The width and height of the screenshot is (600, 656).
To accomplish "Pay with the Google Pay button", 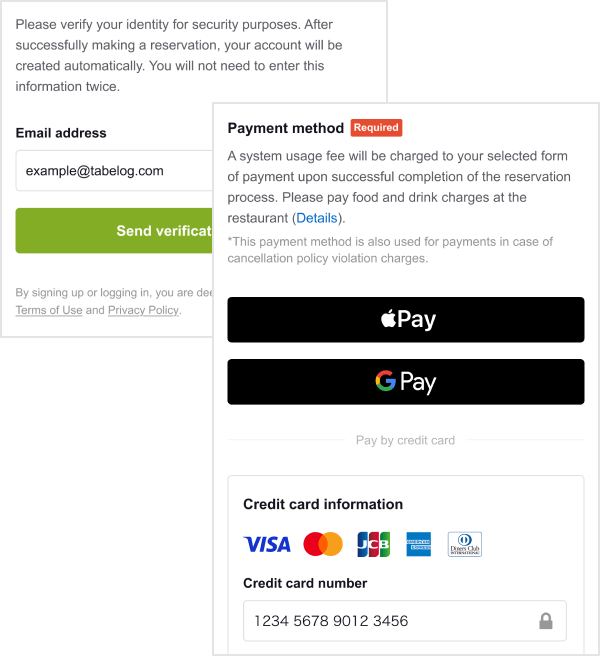I will [x=406, y=382].
